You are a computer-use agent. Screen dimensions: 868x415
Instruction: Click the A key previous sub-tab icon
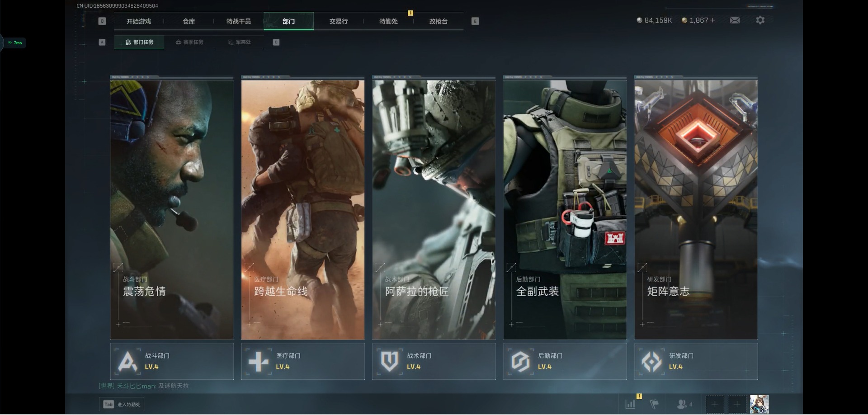[102, 42]
